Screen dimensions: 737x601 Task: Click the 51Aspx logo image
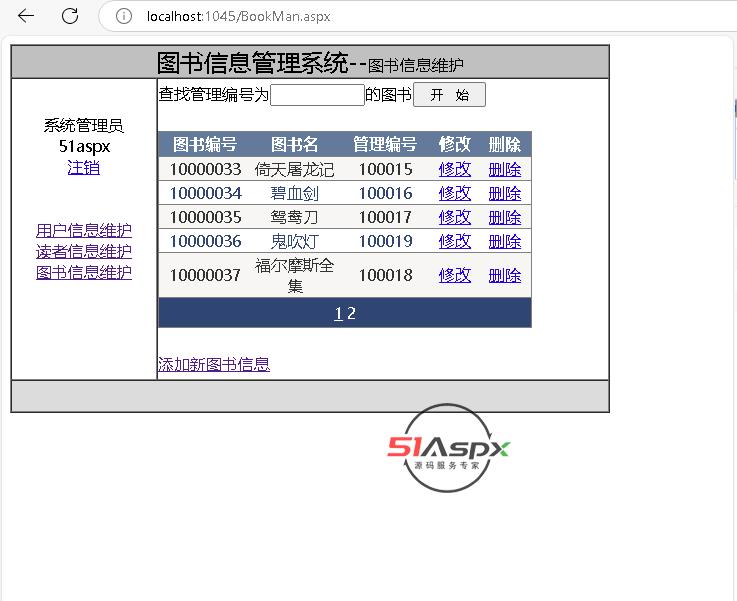(448, 449)
